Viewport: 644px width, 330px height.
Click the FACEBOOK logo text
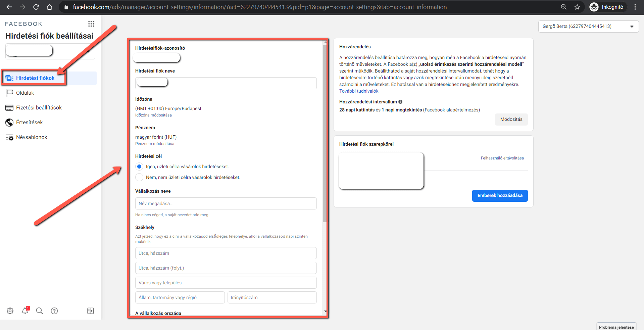(23, 24)
